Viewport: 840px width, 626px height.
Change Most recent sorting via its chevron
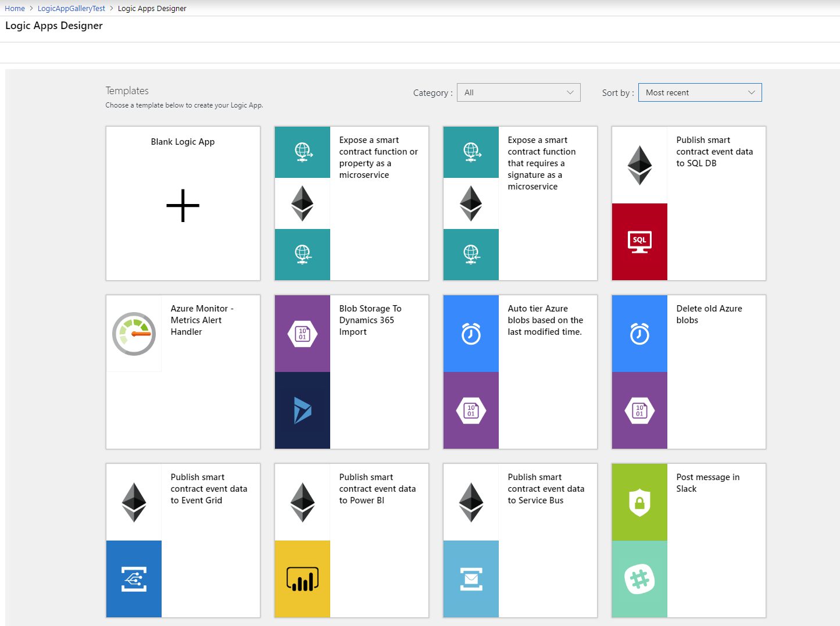[751, 92]
